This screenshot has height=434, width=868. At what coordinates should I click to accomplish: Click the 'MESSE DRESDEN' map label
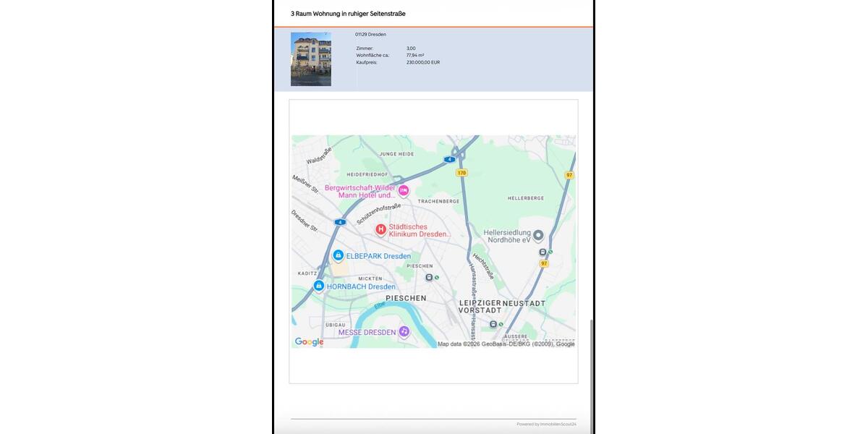(367, 332)
